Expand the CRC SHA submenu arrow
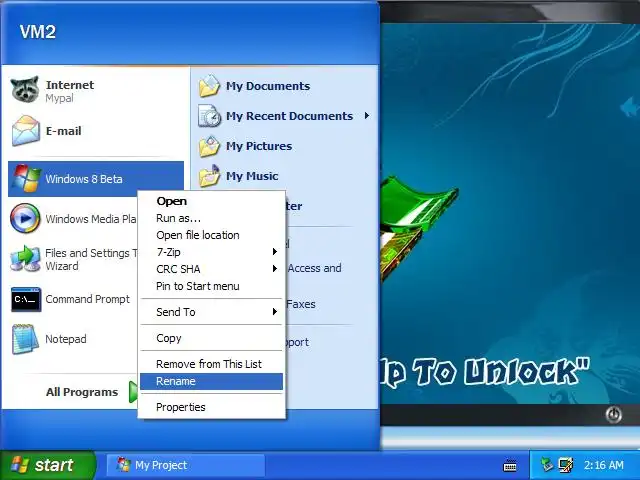The image size is (640, 480). (275, 269)
